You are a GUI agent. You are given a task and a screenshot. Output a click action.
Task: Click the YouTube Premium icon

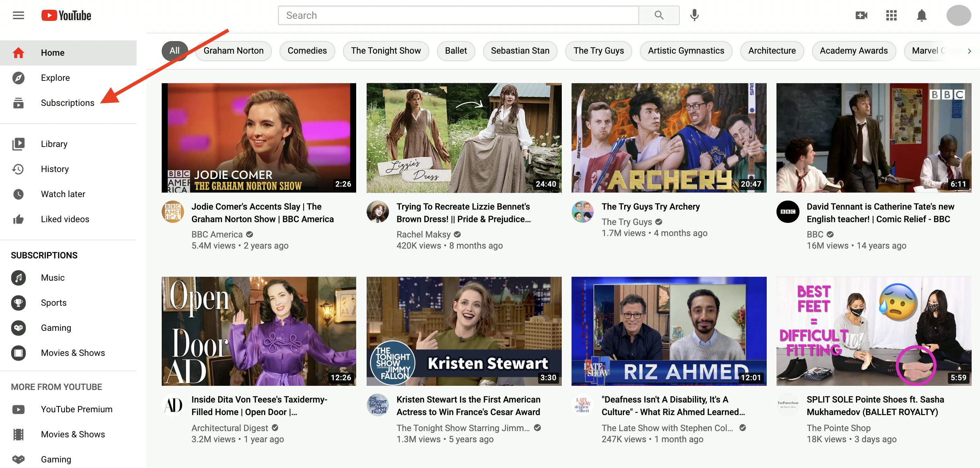pos(18,409)
